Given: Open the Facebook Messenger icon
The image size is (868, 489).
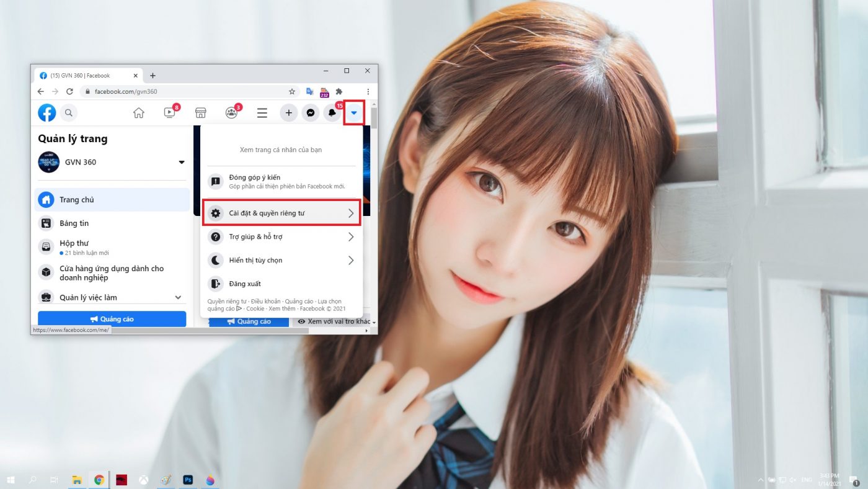Looking at the screenshot, I should 311,113.
